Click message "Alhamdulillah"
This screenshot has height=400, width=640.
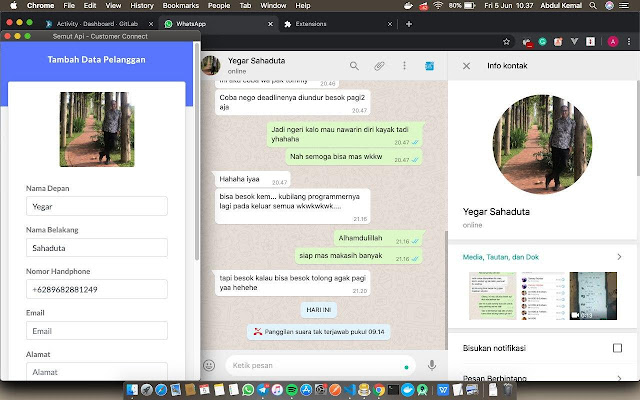pyautogui.click(x=378, y=238)
